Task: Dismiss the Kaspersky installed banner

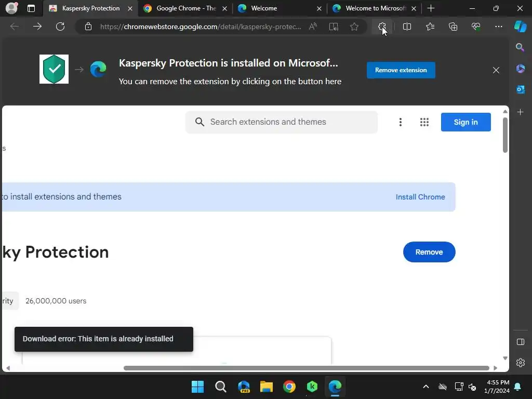Action: pos(496,70)
